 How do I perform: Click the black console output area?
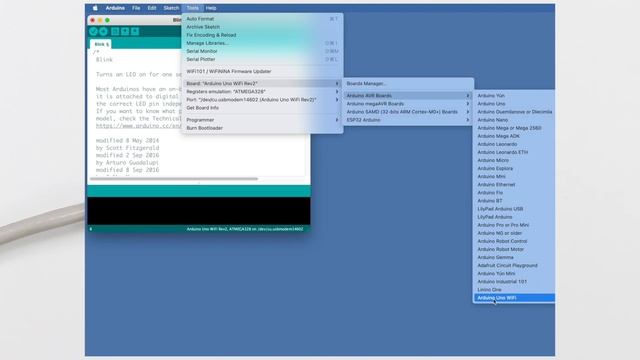coord(199,211)
